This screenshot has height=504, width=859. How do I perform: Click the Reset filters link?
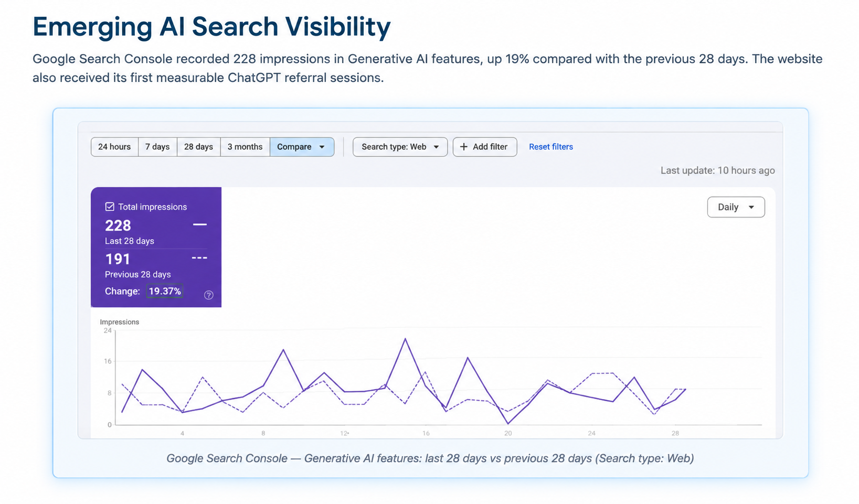click(x=551, y=147)
